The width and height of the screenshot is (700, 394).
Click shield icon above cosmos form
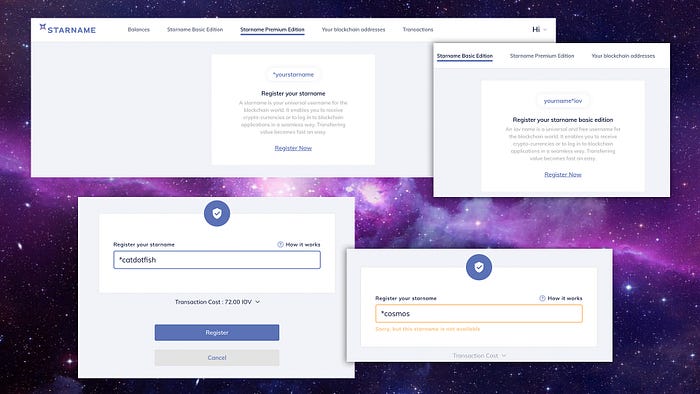(479, 267)
